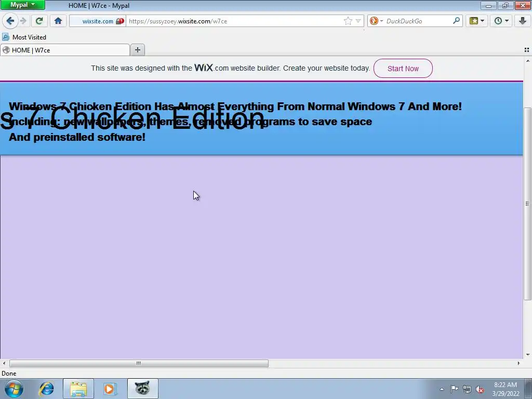Restore down the Mypal window

(506, 5)
